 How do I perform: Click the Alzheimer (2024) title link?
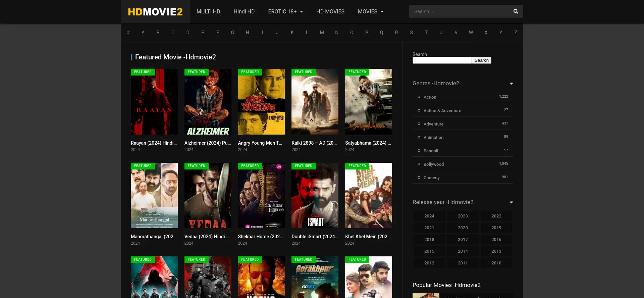click(x=208, y=143)
